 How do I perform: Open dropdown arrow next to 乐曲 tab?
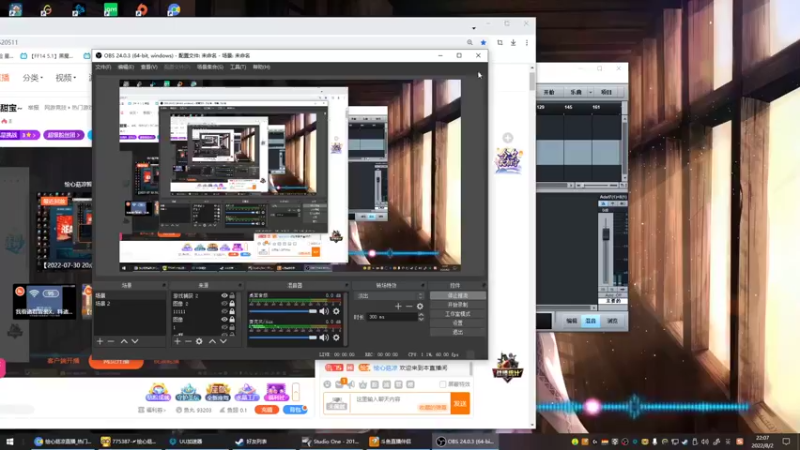point(590,92)
